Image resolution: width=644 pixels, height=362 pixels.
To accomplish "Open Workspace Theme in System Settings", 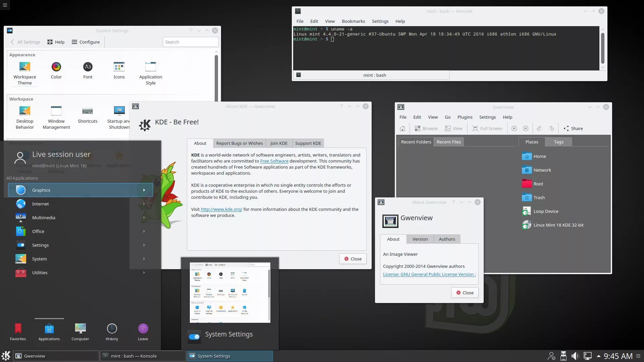I will pos(24,73).
